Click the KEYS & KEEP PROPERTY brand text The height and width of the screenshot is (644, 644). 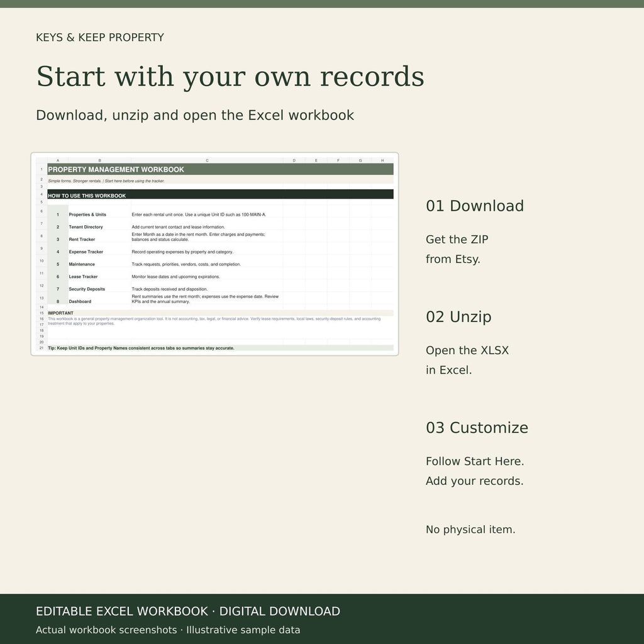(x=100, y=37)
